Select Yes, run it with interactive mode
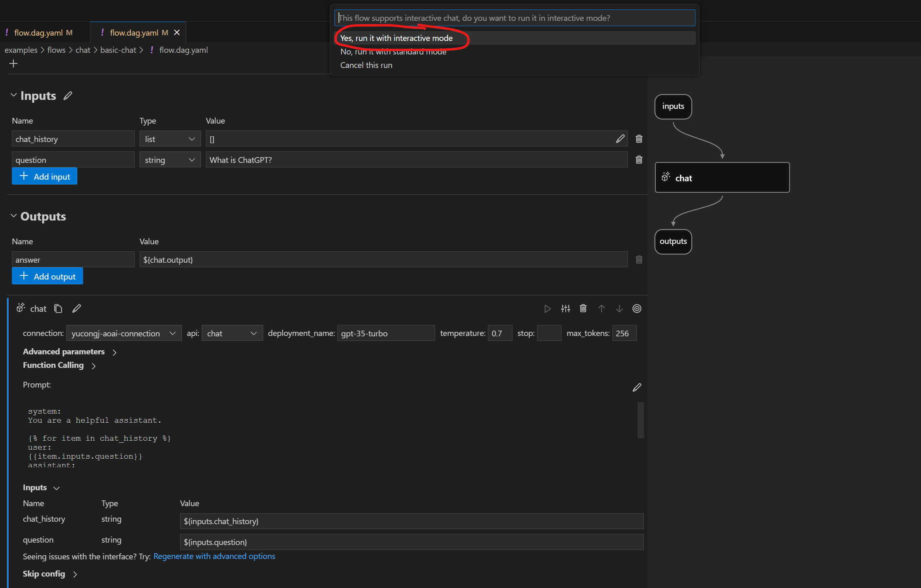Viewport: 921px width, 588px height. pos(396,38)
